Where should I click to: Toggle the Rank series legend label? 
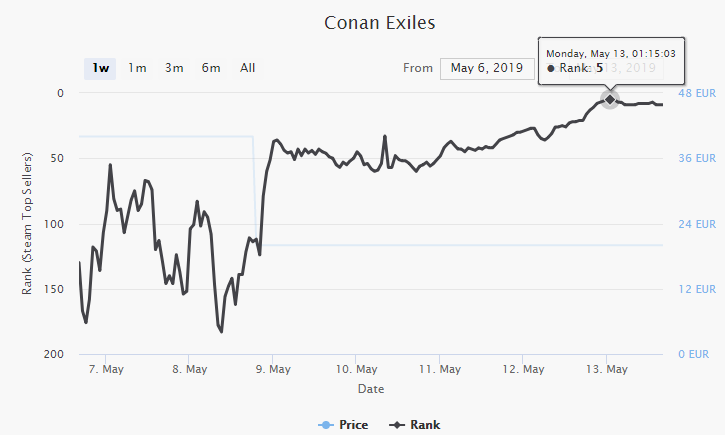click(425, 424)
